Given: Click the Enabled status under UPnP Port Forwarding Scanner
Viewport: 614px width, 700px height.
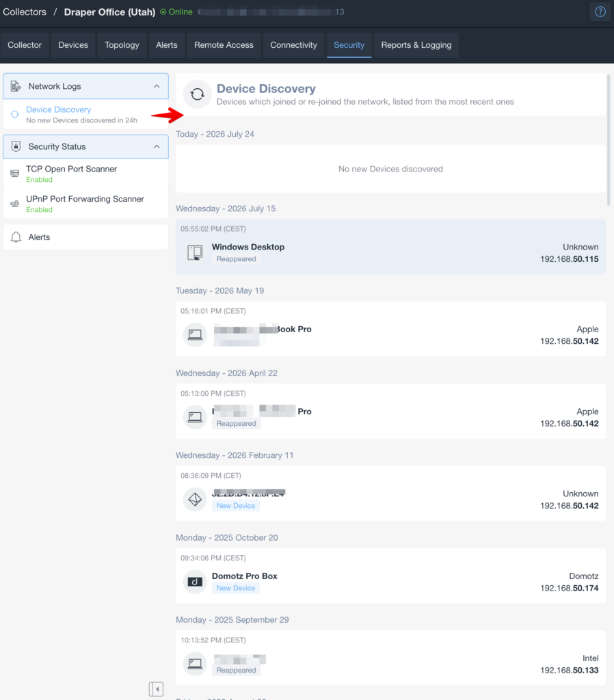Looking at the screenshot, I should 39,209.
